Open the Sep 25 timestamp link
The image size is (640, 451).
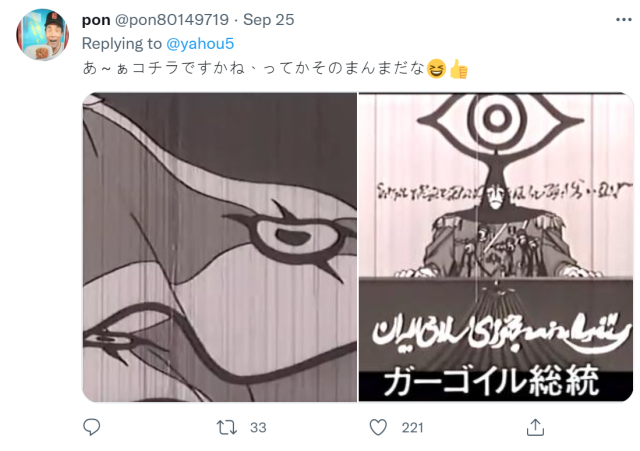click(269, 20)
